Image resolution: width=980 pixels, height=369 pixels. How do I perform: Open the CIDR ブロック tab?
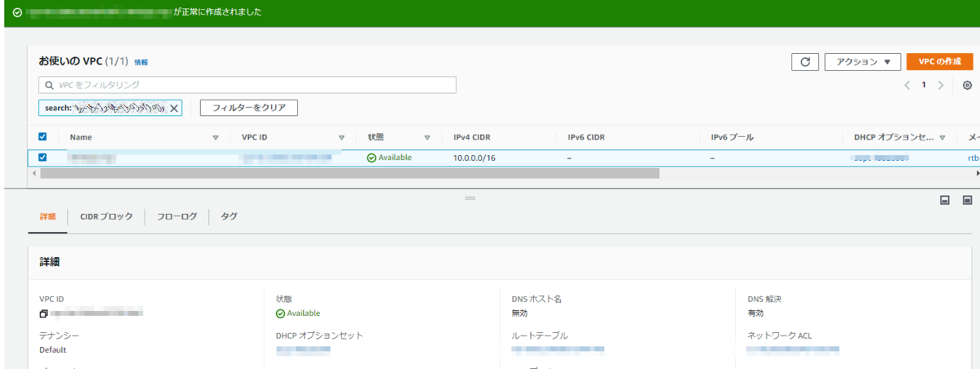pos(106,216)
